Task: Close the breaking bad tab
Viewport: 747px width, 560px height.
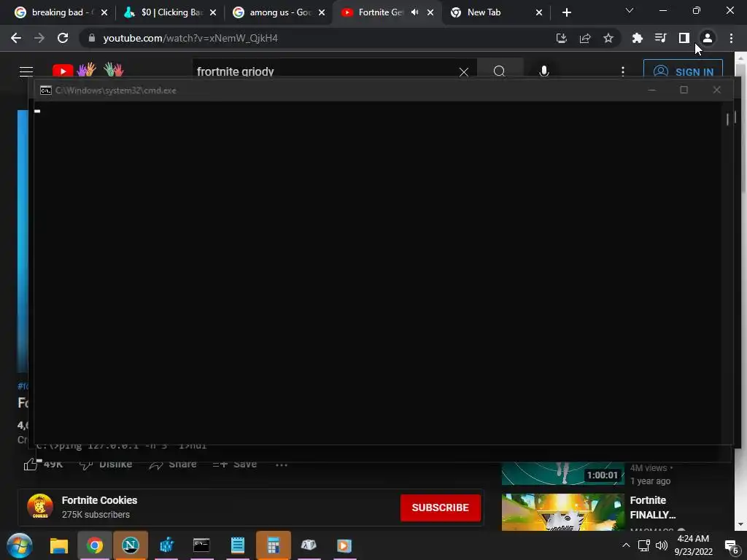Action: point(104,13)
